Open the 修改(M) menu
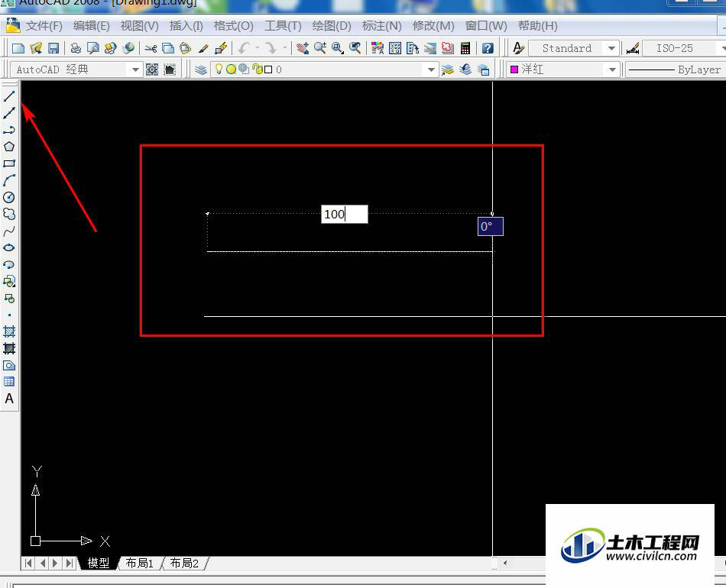726x588 pixels. [433, 26]
